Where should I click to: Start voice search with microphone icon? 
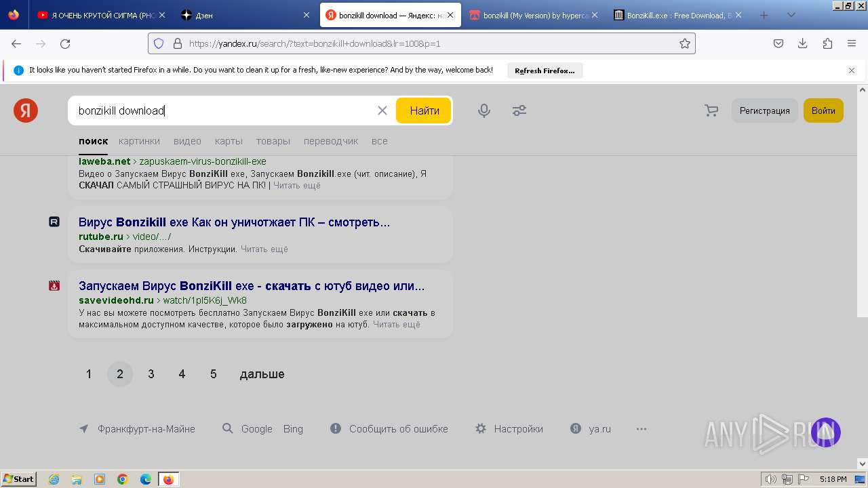point(484,110)
